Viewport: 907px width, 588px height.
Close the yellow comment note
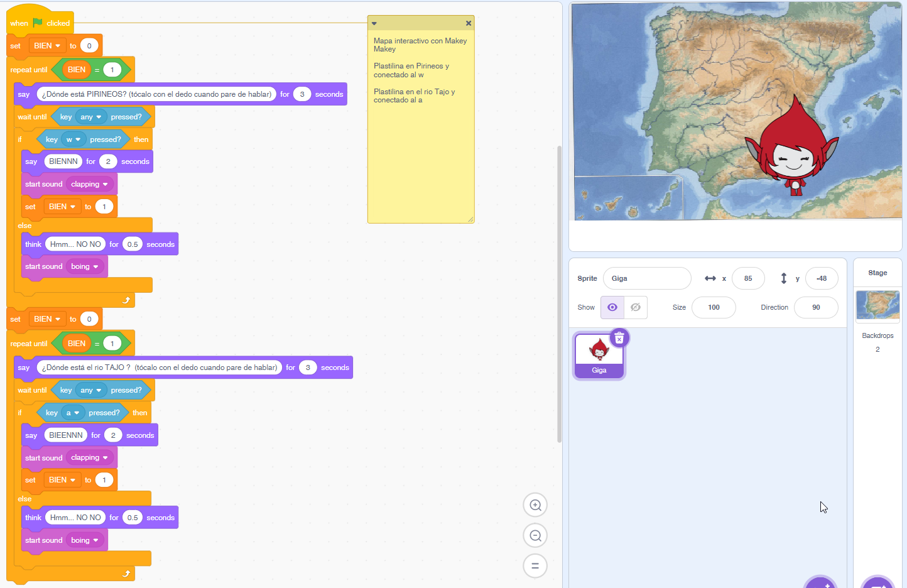point(469,23)
